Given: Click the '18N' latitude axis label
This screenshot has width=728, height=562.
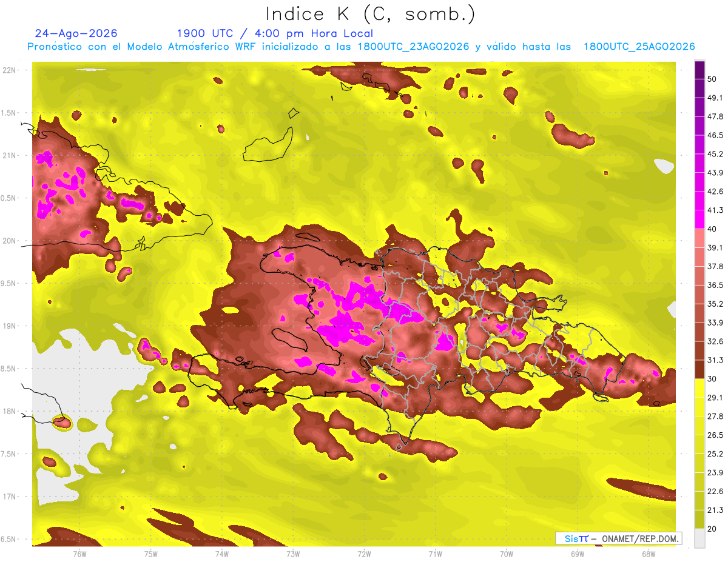Looking at the screenshot, I should (10, 412).
